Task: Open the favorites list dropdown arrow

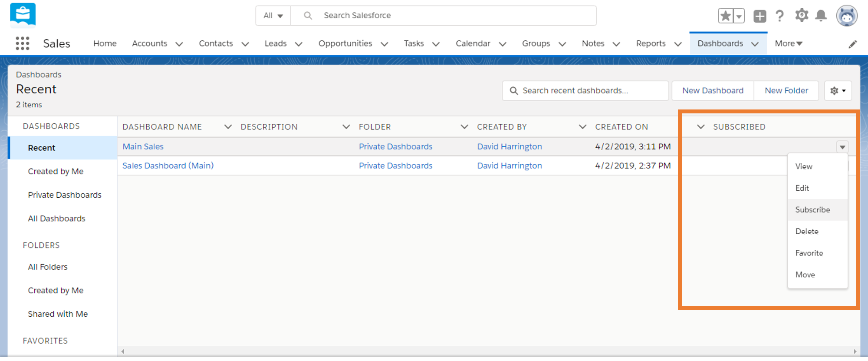Action: coord(739,16)
